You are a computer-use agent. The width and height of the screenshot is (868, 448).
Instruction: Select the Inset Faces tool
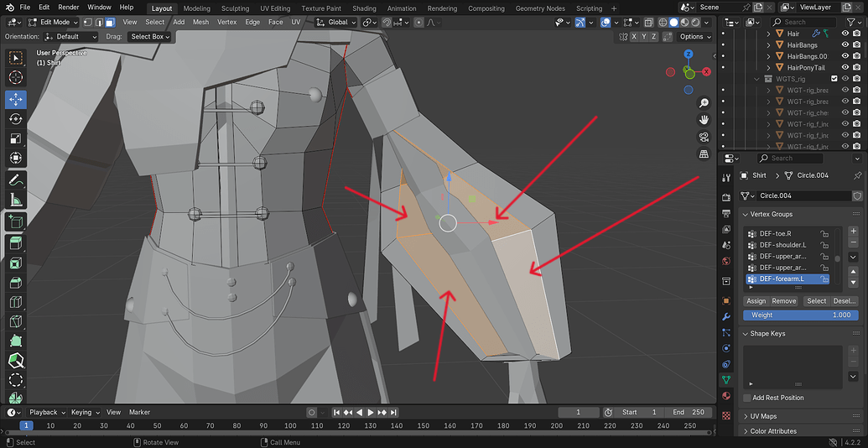point(16,263)
